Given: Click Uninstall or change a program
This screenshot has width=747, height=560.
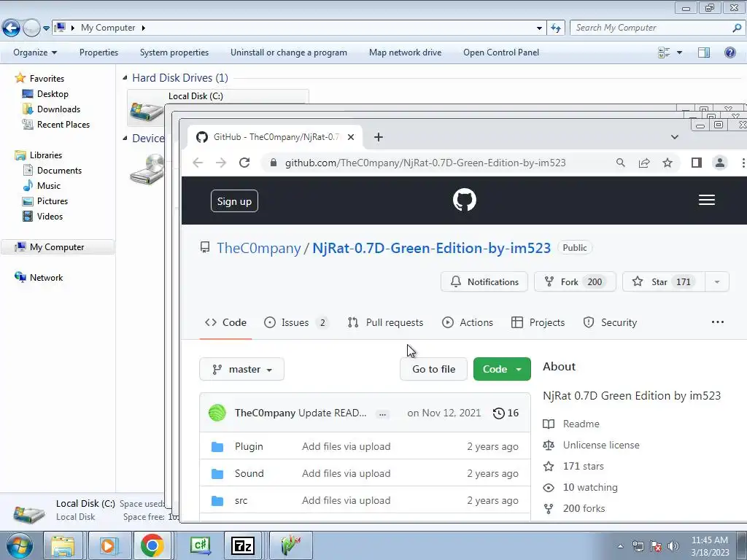Looking at the screenshot, I should click(x=289, y=52).
